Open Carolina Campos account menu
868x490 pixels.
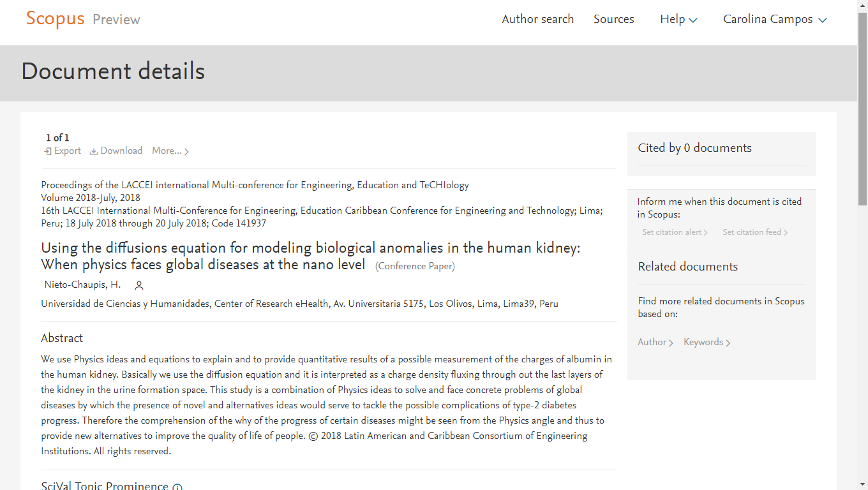click(775, 19)
